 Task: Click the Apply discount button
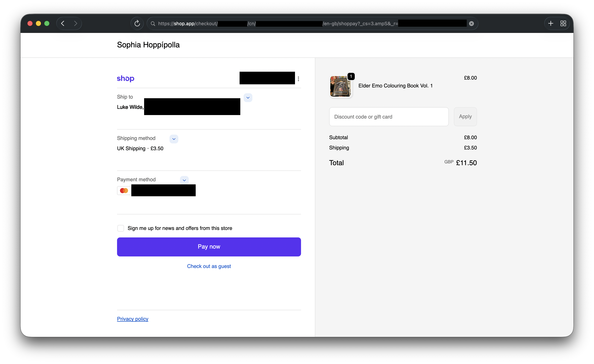pos(465,117)
